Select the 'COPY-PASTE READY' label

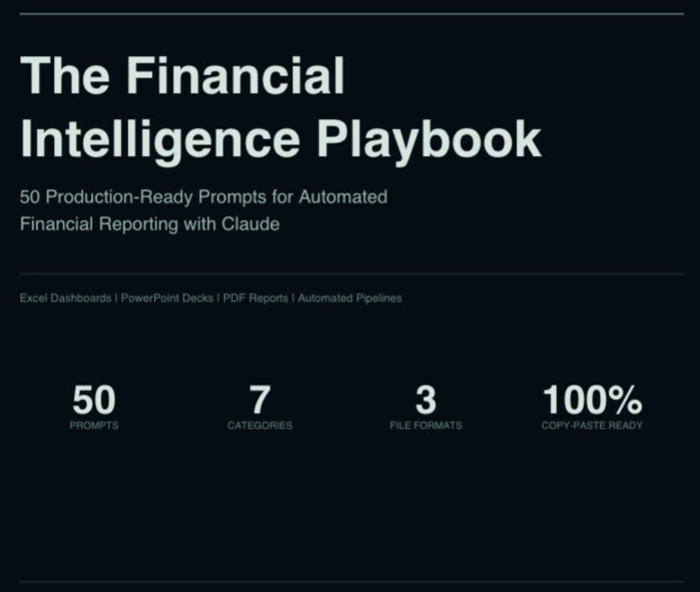pyautogui.click(x=592, y=426)
